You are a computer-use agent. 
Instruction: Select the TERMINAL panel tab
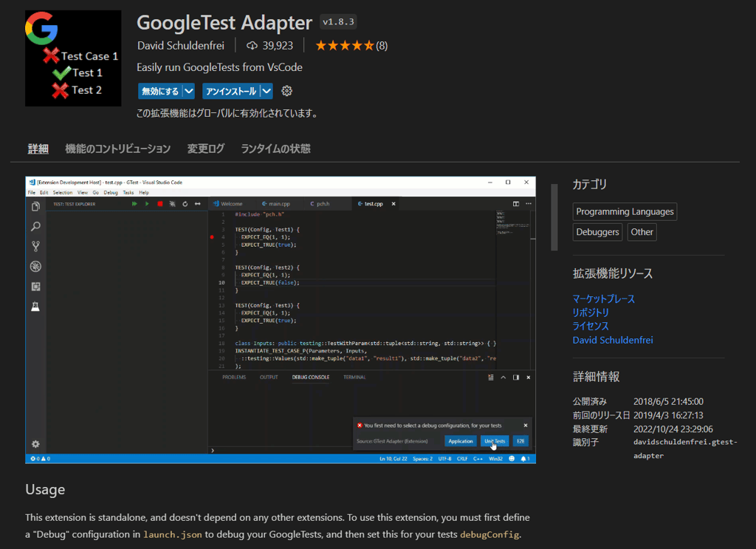click(354, 377)
